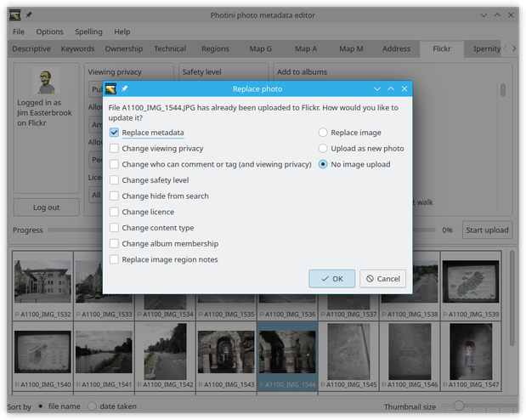Click Start upload button

point(487,230)
